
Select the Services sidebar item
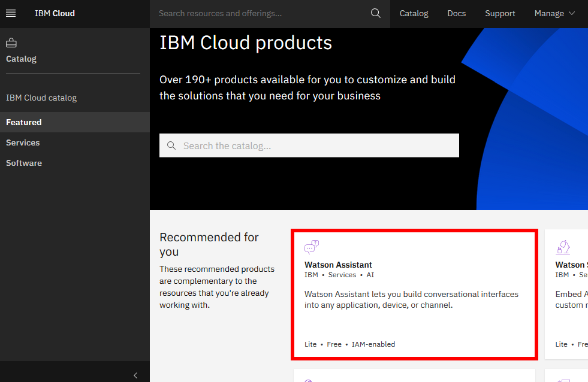click(75, 143)
